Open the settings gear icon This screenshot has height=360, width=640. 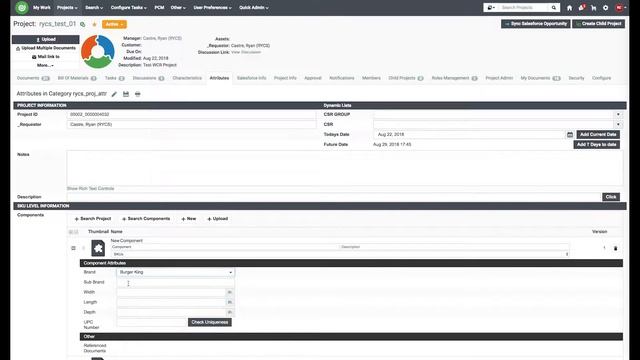click(606, 8)
